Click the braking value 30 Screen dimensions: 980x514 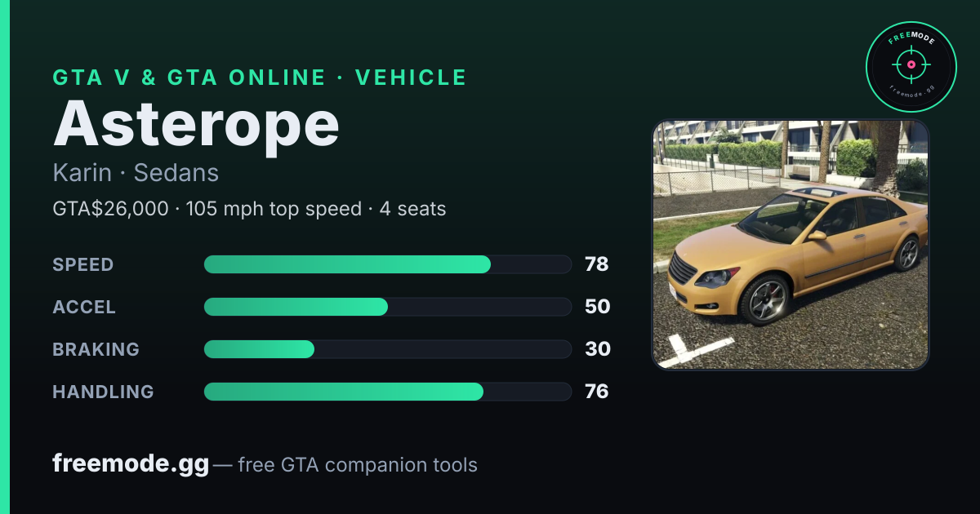(598, 349)
